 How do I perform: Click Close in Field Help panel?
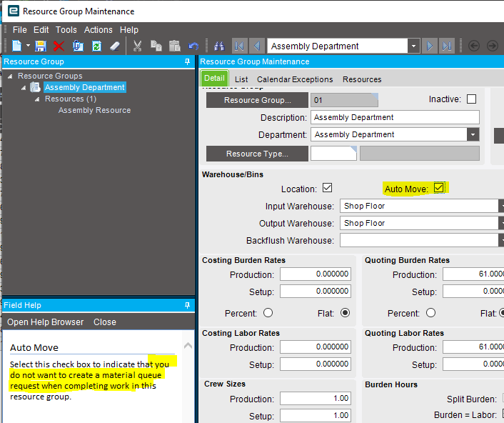tap(105, 322)
